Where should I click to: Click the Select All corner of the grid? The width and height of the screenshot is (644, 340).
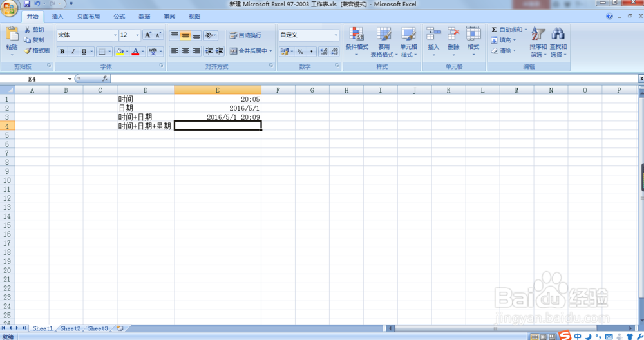pyautogui.click(x=7, y=90)
